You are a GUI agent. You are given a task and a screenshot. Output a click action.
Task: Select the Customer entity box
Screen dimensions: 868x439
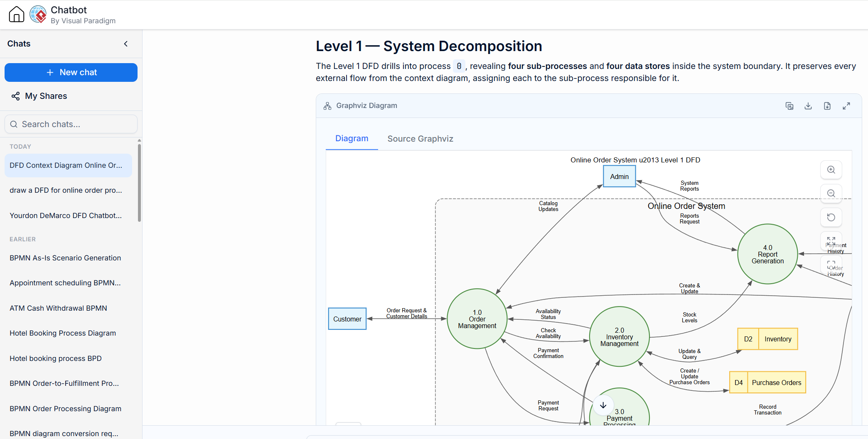click(x=347, y=319)
